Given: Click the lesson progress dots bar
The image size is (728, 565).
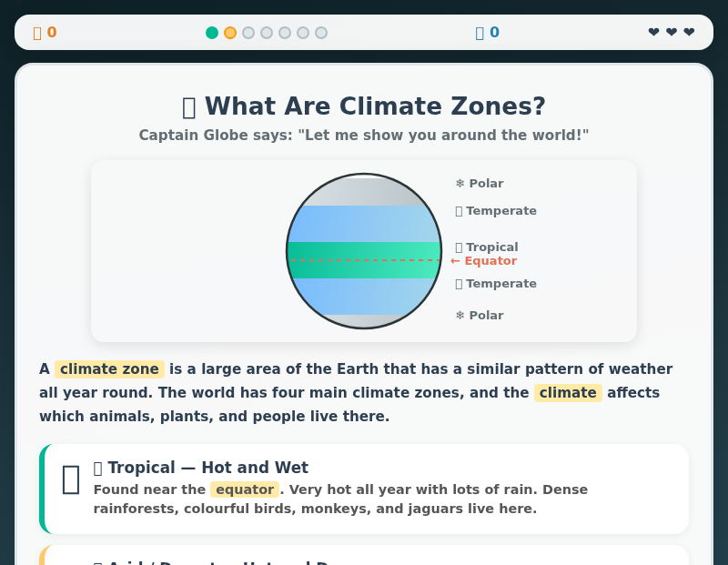Looking at the screenshot, I should pos(267,33).
